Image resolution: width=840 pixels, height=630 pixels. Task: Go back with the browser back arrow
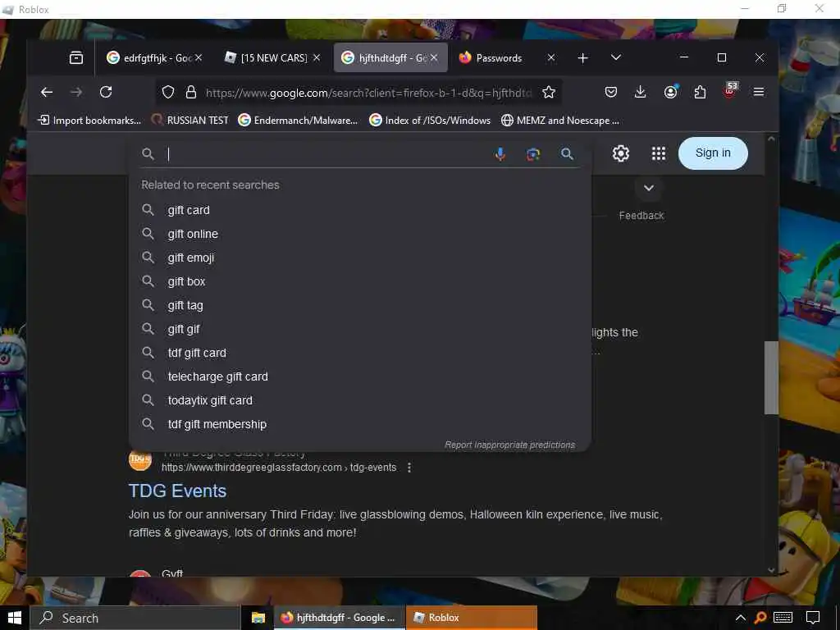pos(47,92)
